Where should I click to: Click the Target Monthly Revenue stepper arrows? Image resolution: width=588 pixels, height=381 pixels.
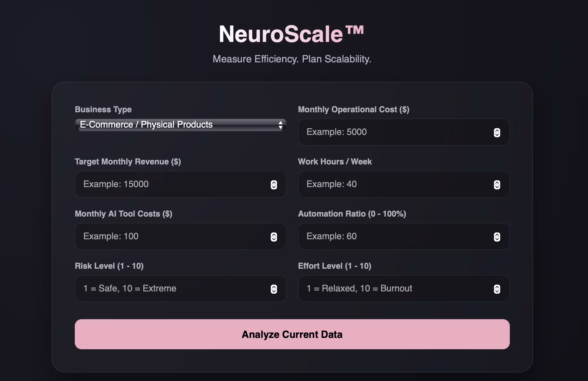(274, 185)
